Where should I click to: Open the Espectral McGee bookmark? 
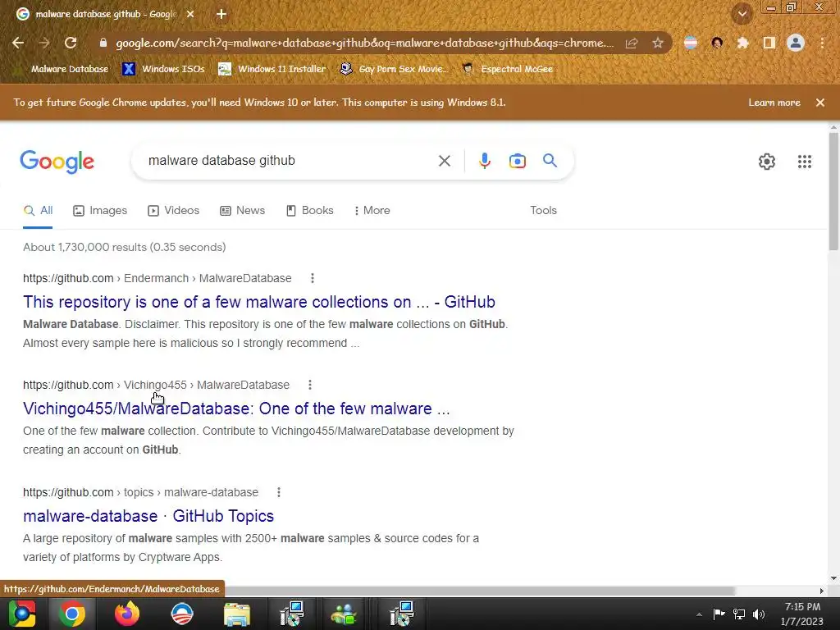click(507, 69)
